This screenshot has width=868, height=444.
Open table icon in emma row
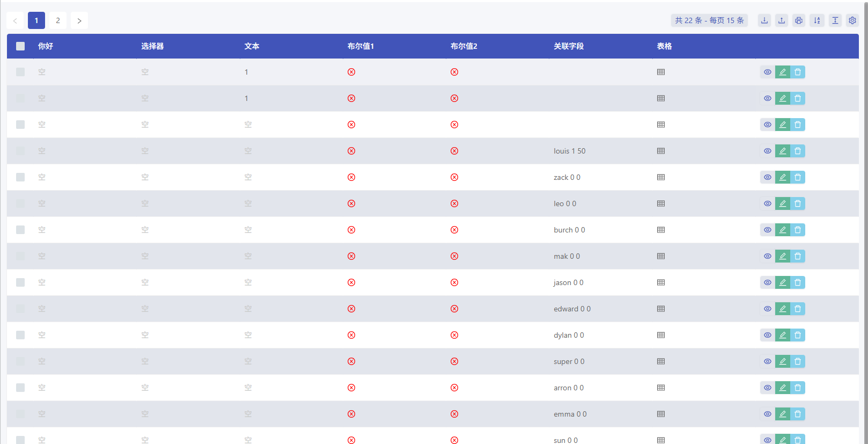coord(661,414)
